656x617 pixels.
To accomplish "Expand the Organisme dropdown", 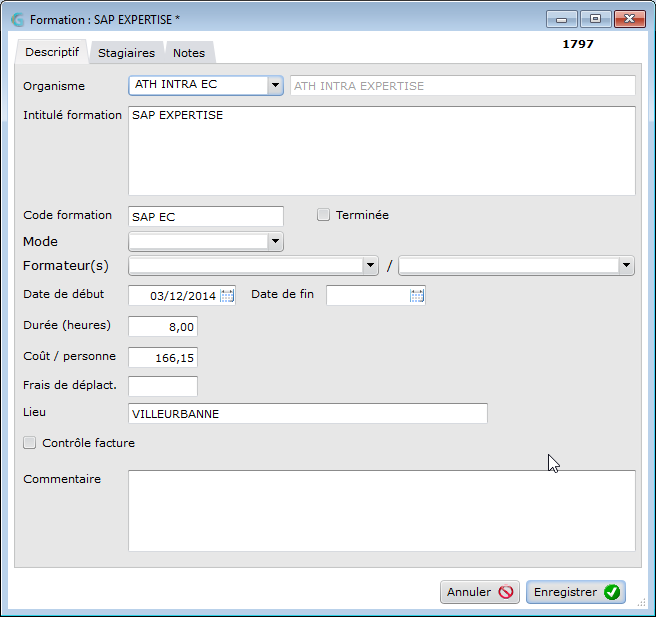I will pos(275,85).
